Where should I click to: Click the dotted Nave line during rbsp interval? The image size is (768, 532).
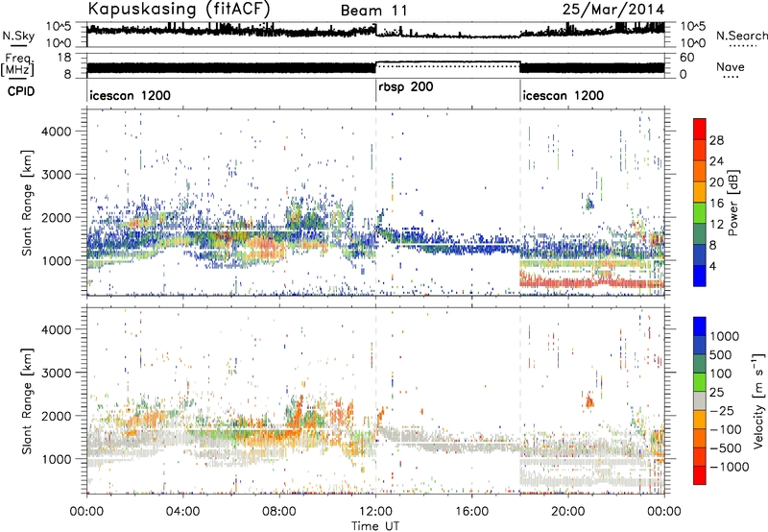pos(447,65)
